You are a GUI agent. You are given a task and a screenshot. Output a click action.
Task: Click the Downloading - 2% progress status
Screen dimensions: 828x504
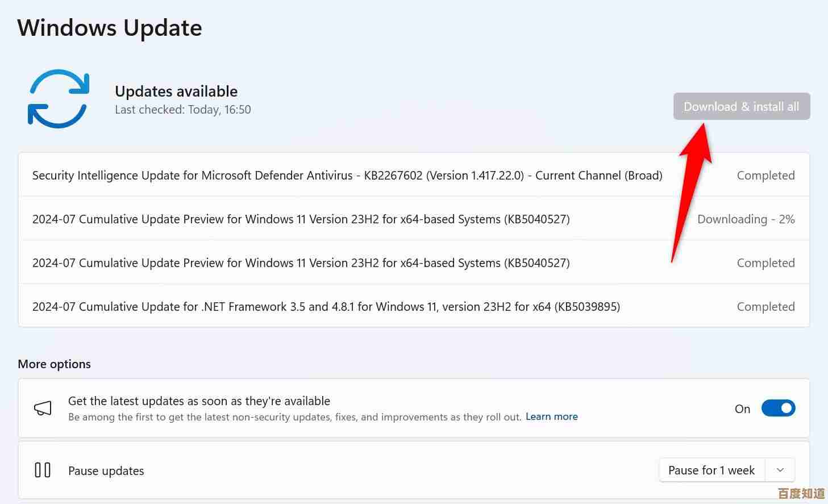click(746, 219)
